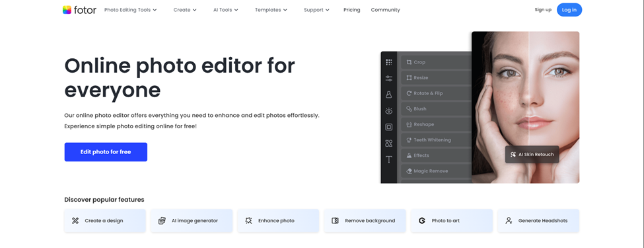644x248 pixels.
Task: Select the grid tools icon in editor sidebar
Action: pyautogui.click(x=388, y=63)
